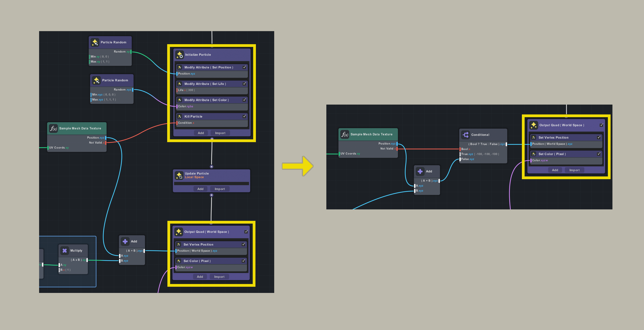Click Color.rgba input port on Set Color
The width and height of the screenshot is (644, 330).
tap(177, 106)
